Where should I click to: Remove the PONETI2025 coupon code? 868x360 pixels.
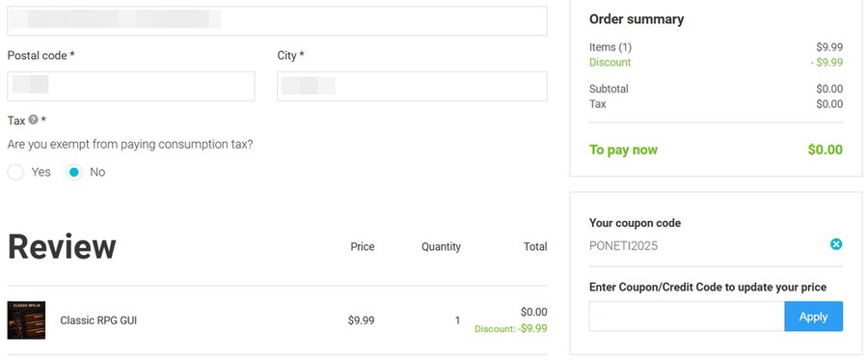click(836, 244)
